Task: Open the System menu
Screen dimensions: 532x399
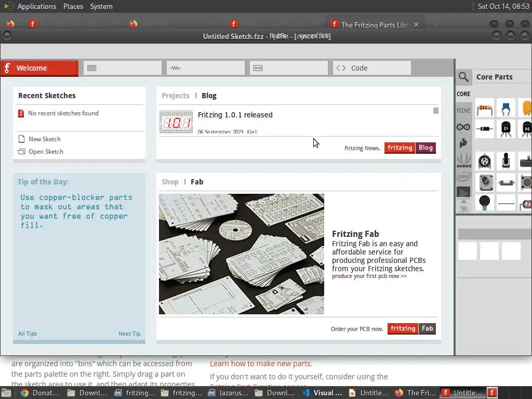Action: coord(101,6)
